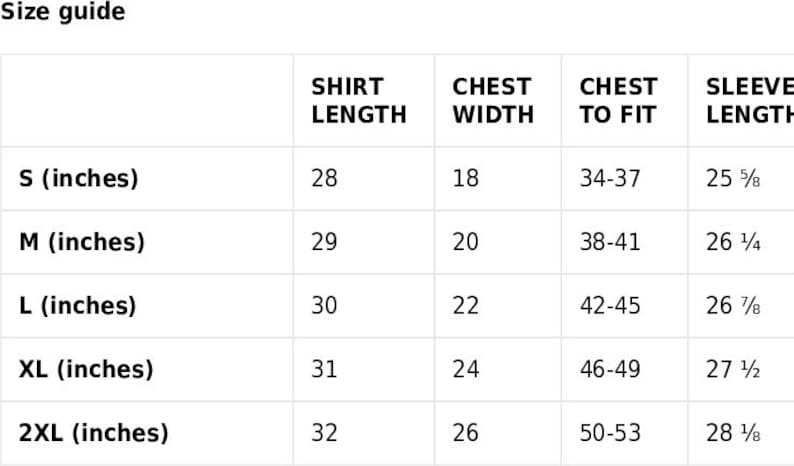The width and height of the screenshot is (794, 466).
Task: Click sleeve length 26 ¼ cell
Action: pos(733,242)
